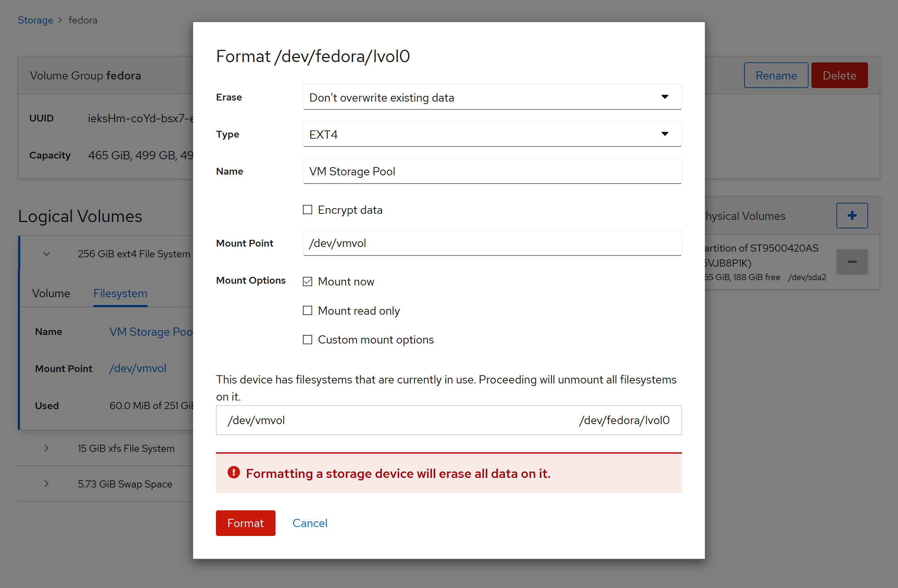Open the Storage breadcrumb link
Screen dimensions: 898x588
coord(35,20)
